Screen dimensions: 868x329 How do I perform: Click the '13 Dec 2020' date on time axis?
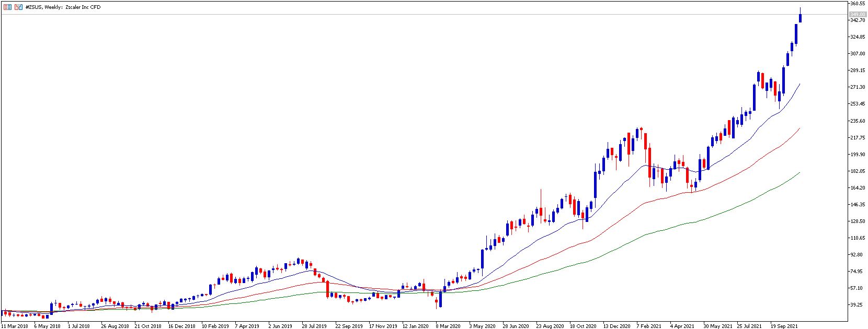click(617, 326)
